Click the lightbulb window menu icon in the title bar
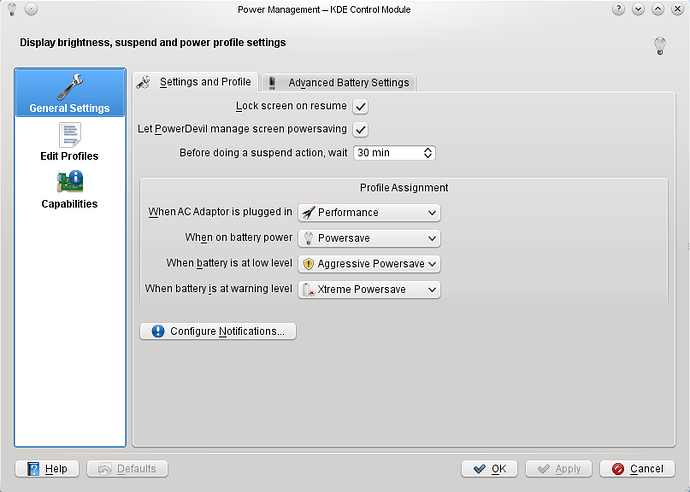The width and height of the screenshot is (690, 492). click(12, 9)
